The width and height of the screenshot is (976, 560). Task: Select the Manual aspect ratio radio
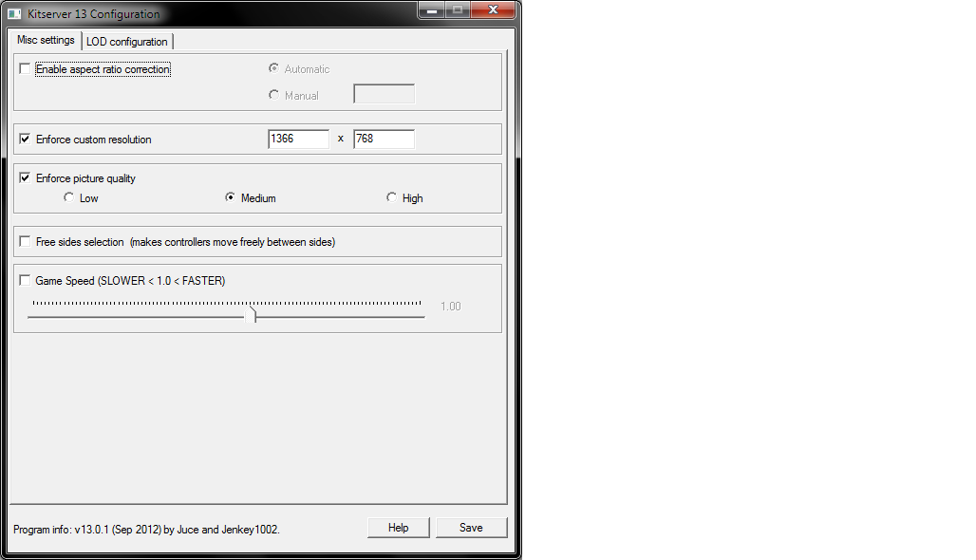(273, 95)
